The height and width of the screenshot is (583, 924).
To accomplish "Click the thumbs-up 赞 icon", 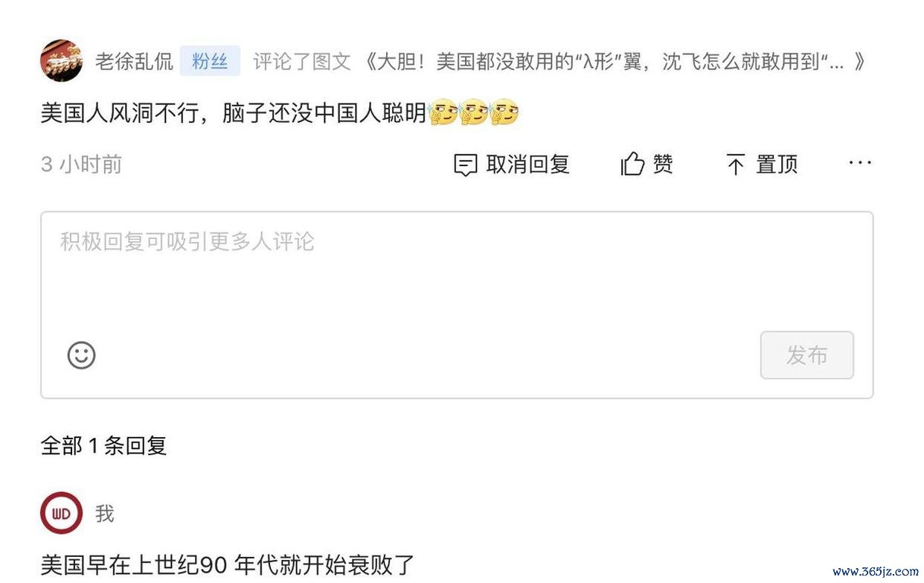I will [x=632, y=164].
